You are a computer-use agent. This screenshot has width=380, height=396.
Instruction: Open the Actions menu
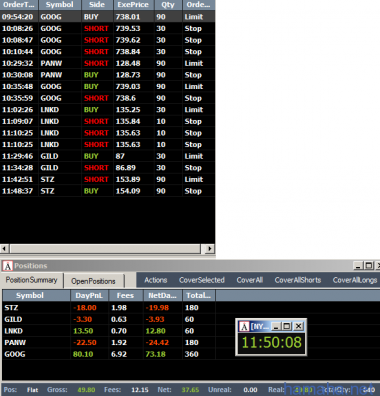(156, 280)
